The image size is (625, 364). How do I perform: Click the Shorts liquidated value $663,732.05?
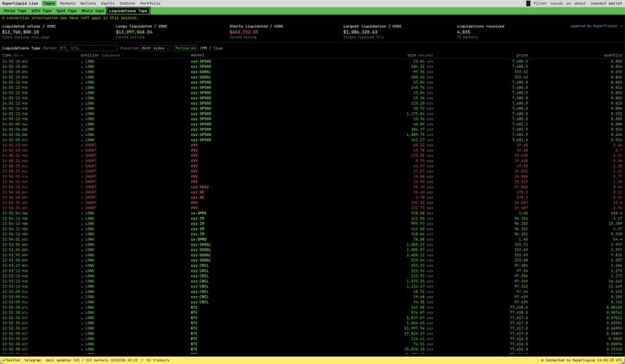(x=244, y=32)
